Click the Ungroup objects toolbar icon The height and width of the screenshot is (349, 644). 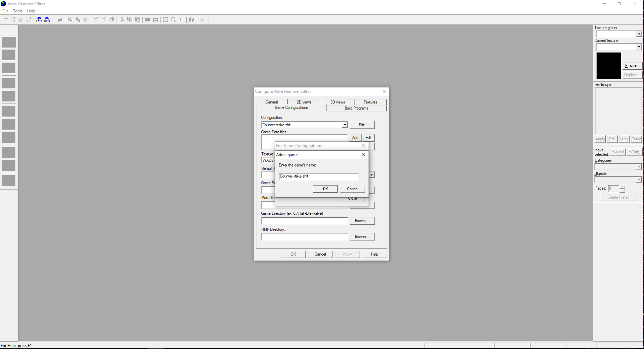[x=78, y=20]
